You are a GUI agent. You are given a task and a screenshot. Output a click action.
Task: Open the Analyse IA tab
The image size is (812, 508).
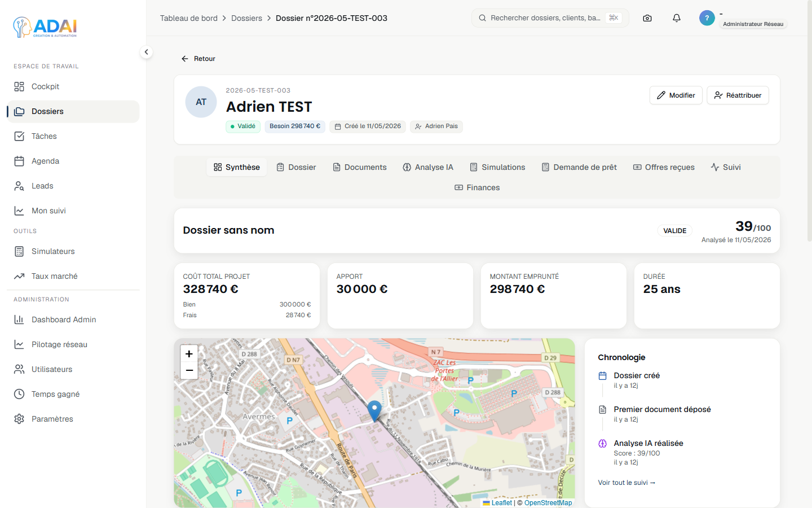point(428,167)
